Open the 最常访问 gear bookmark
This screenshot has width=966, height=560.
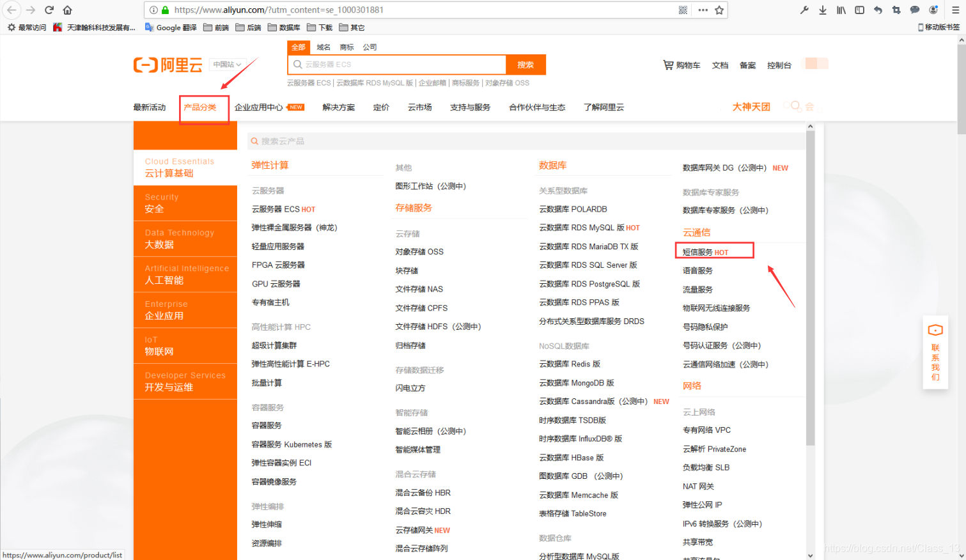pos(27,27)
